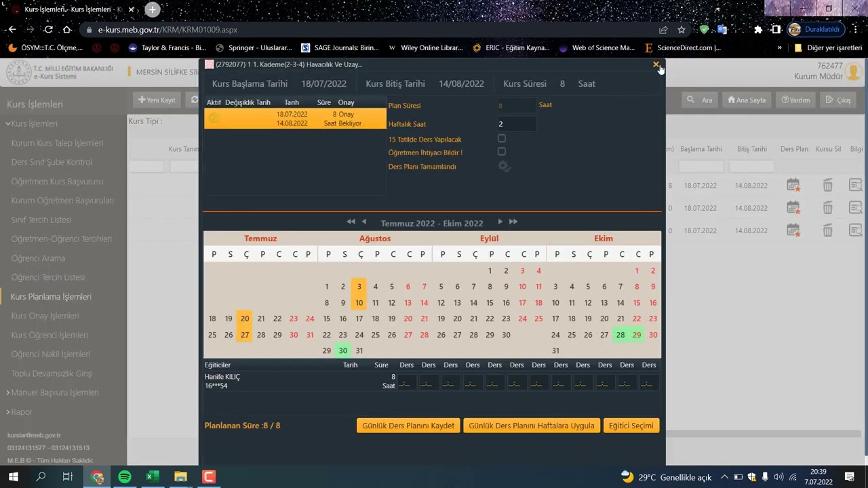
Task: Click the Ara search button
Action: [x=699, y=100]
